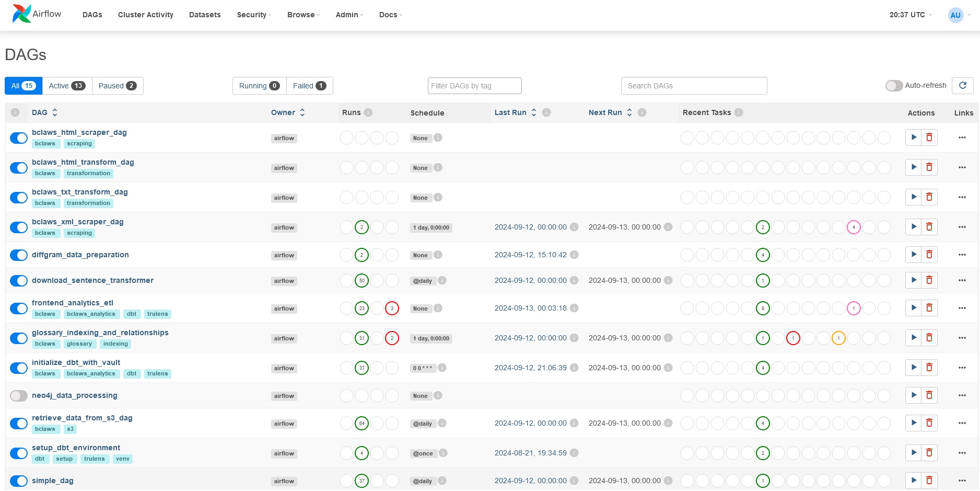Open the Security dropdown menu
The width and height of the screenshot is (980, 491).
point(254,15)
